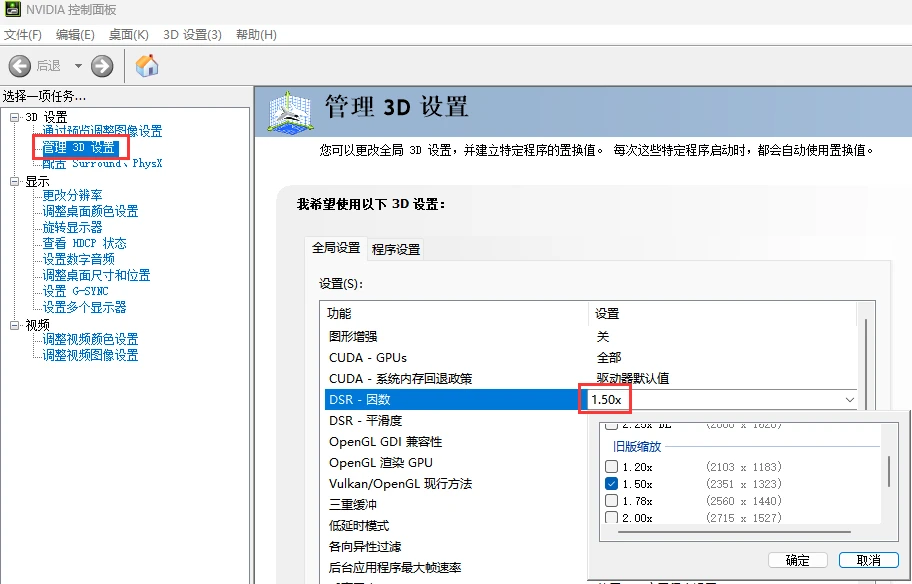Click 驱动器默认值 value cell
The image size is (912, 584).
[x=633, y=379]
